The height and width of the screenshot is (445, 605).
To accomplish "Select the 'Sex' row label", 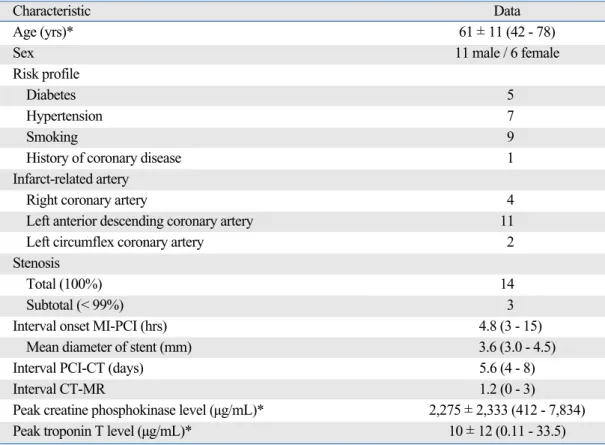I will pyautogui.click(x=23, y=53).
